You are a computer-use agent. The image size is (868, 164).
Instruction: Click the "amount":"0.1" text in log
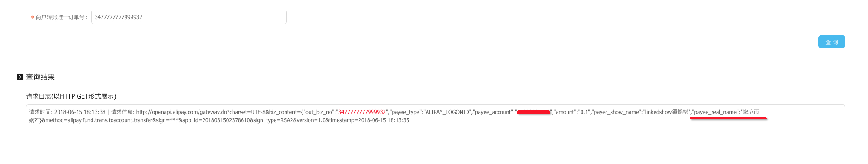[x=571, y=112]
